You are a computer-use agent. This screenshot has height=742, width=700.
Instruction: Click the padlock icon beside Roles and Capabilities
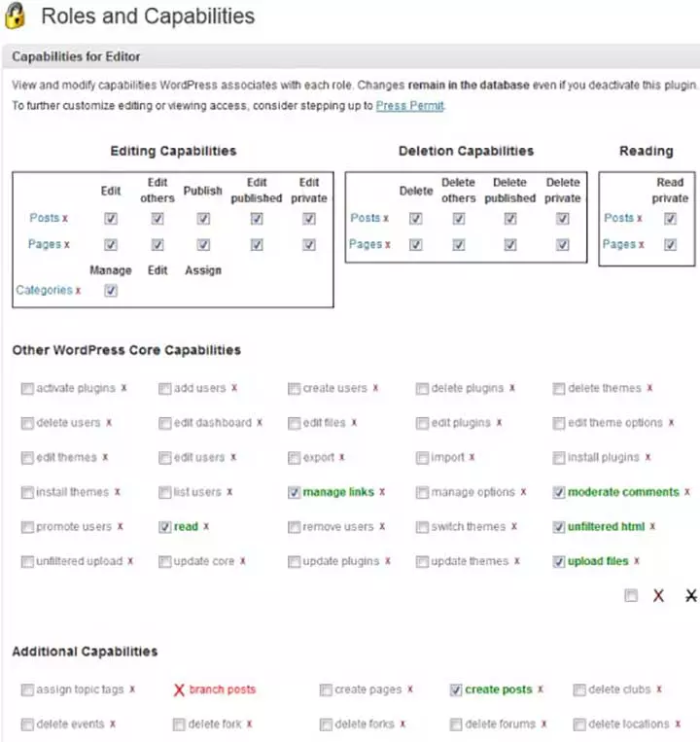pos(15,16)
